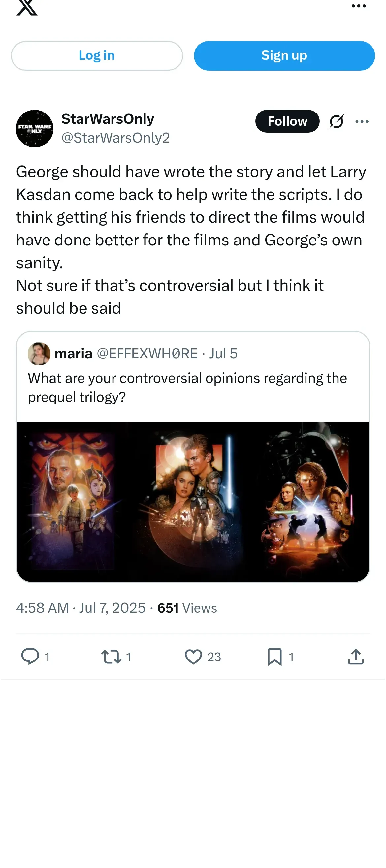Screen dimensions: 386x868
Task: Like the tweet with heart icon
Action: (x=193, y=657)
